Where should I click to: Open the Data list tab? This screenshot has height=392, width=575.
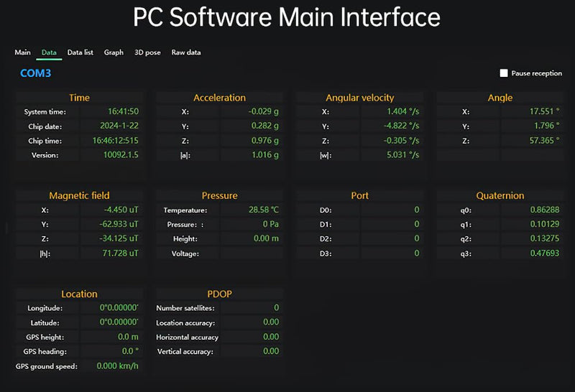(x=80, y=52)
